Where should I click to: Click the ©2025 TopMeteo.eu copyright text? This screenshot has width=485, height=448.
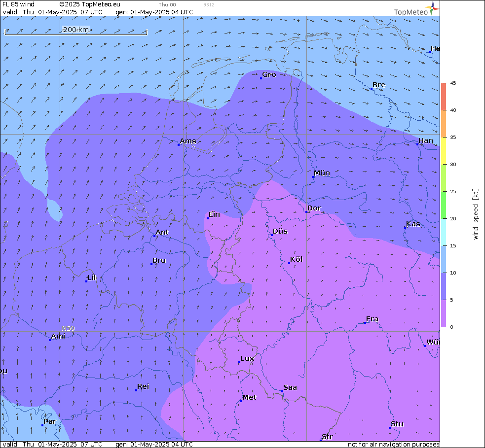pos(90,4)
